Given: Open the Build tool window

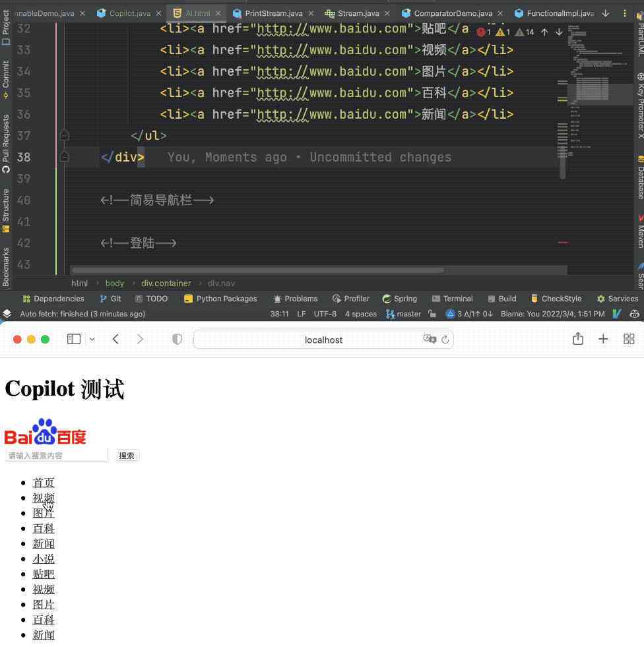Looking at the screenshot, I should (502, 299).
